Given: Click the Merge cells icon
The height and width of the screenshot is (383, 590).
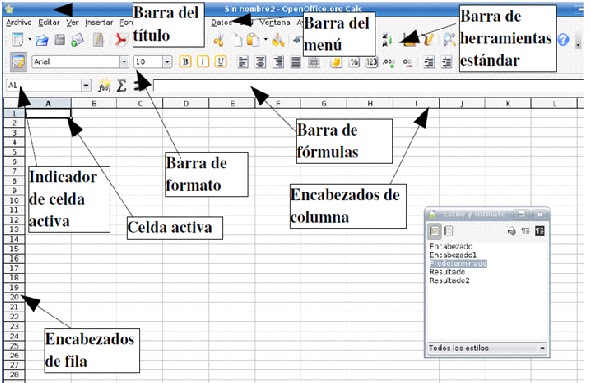Looking at the screenshot, I should [313, 62].
